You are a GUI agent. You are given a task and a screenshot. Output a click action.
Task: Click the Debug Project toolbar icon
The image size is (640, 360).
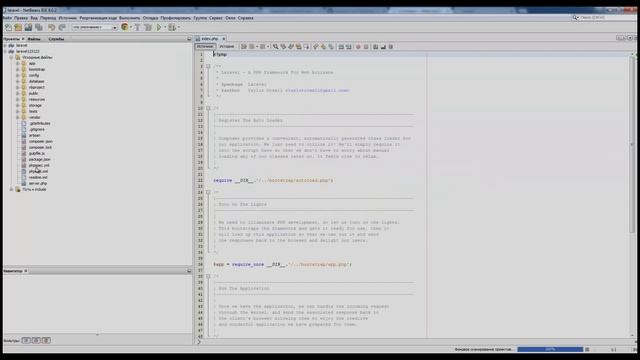(172, 27)
